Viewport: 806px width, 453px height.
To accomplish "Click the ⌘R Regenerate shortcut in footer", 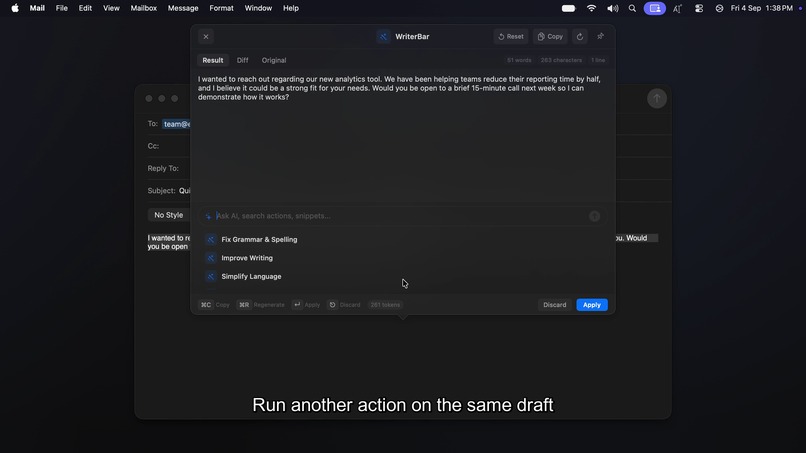I will 261,305.
